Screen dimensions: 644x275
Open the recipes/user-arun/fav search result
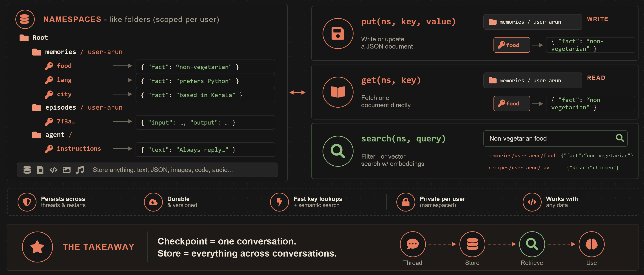pos(553,168)
